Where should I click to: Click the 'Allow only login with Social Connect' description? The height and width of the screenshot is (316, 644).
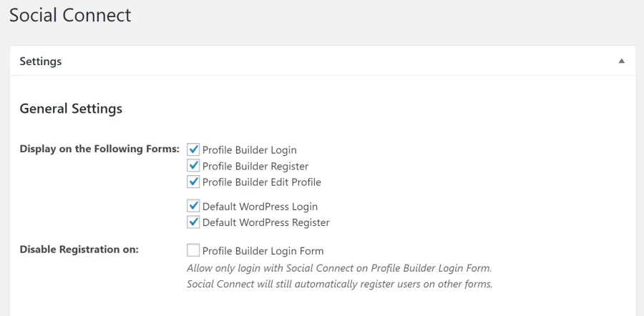click(x=339, y=268)
